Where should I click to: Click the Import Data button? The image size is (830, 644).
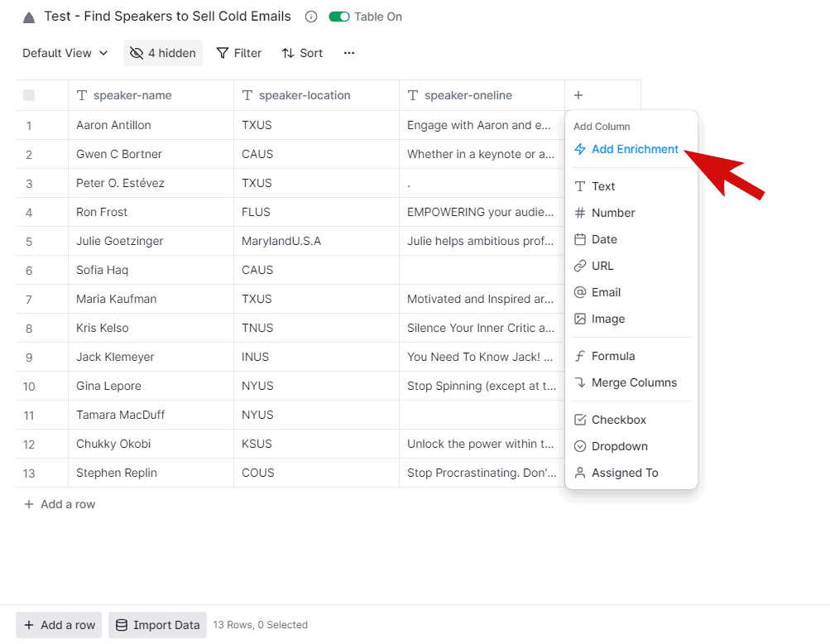pos(158,625)
